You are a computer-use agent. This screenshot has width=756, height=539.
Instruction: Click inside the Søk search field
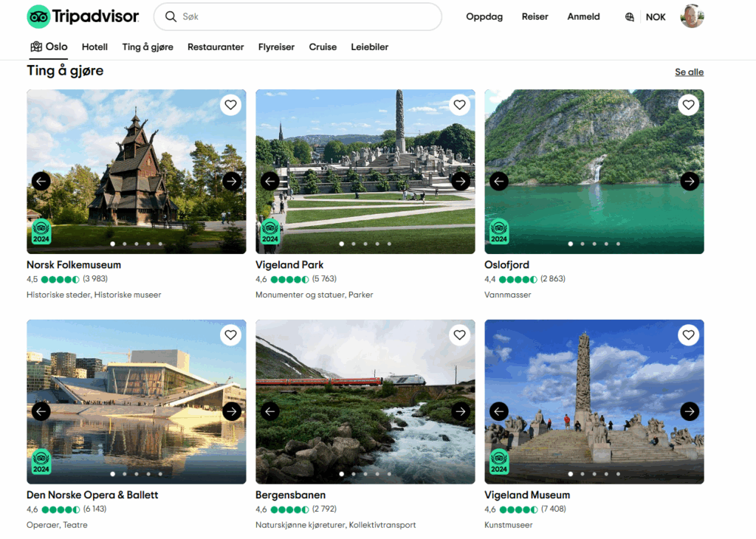pyautogui.click(x=295, y=16)
